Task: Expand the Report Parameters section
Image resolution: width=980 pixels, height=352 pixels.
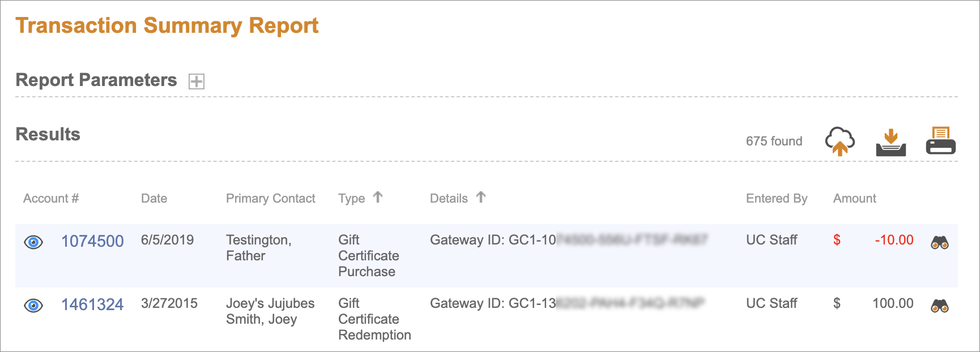Action: (197, 81)
